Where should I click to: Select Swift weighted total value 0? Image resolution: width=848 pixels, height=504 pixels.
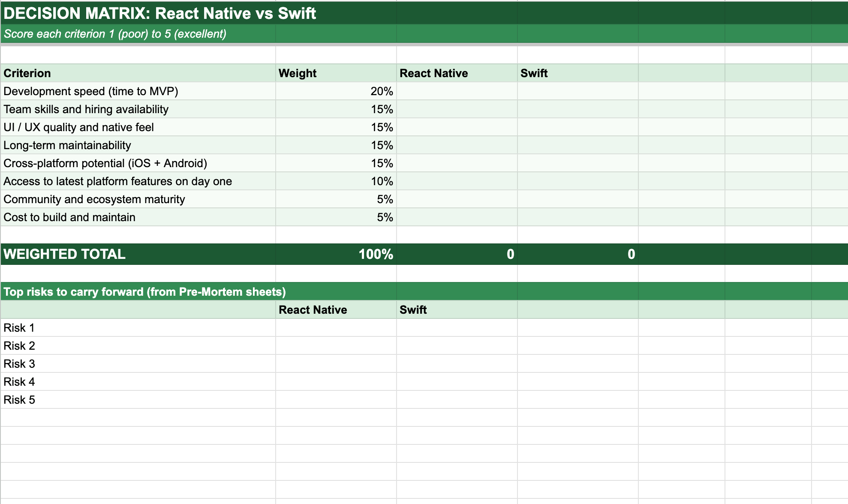578,254
